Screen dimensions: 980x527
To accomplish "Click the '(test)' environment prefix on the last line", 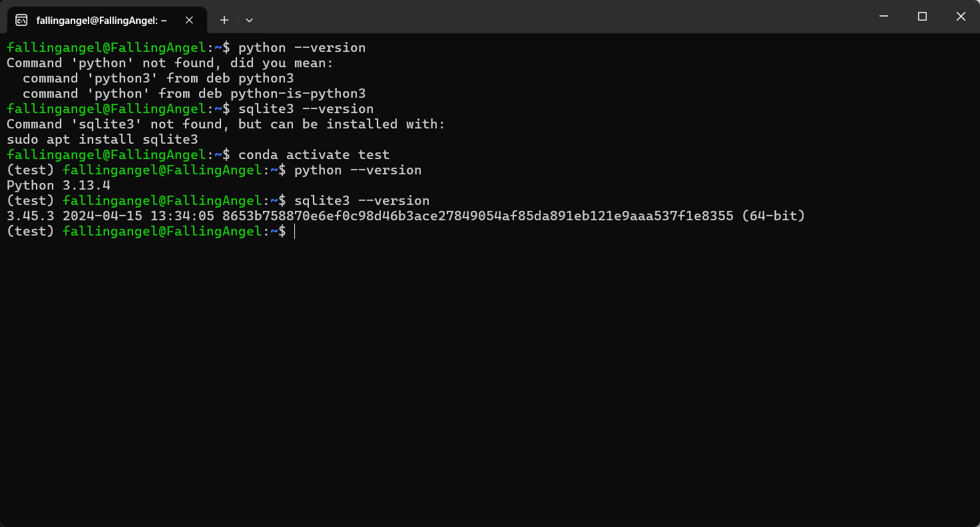I will 31,231.
